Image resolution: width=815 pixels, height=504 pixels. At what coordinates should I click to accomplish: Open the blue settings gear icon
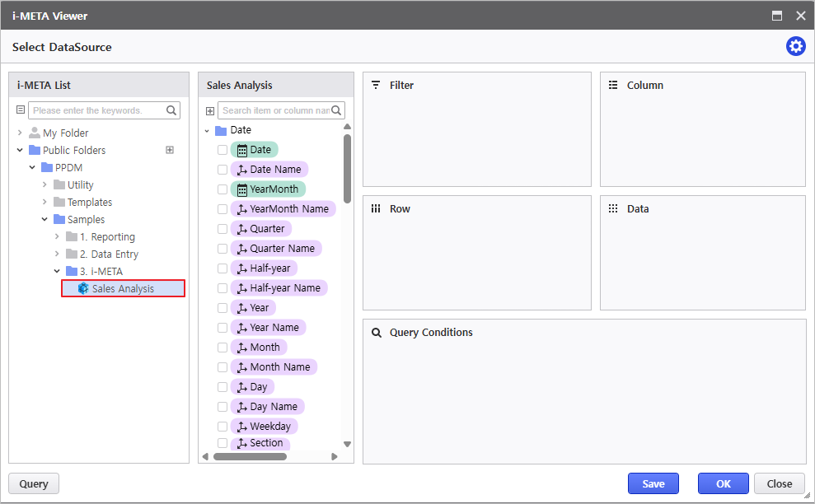[795, 47]
